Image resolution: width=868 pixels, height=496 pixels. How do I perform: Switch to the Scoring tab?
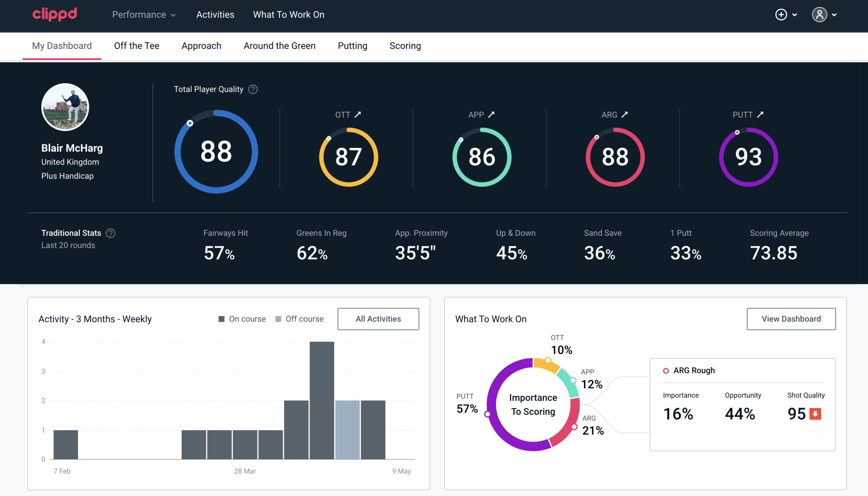(x=405, y=45)
